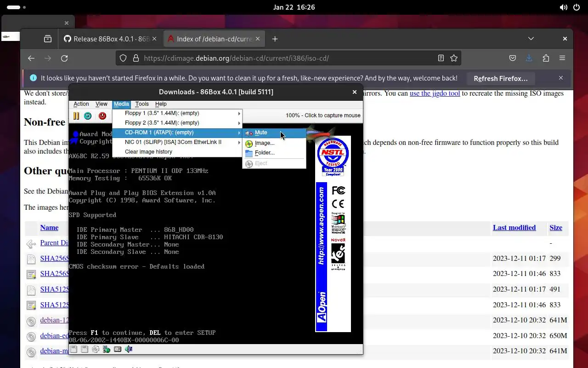Show site security padlock info
Viewport: 588px width, 368px height.
pyautogui.click(x=136, y=58)
